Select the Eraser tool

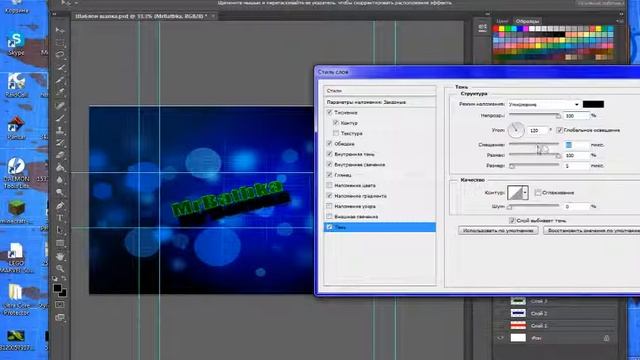coord(60,155)
